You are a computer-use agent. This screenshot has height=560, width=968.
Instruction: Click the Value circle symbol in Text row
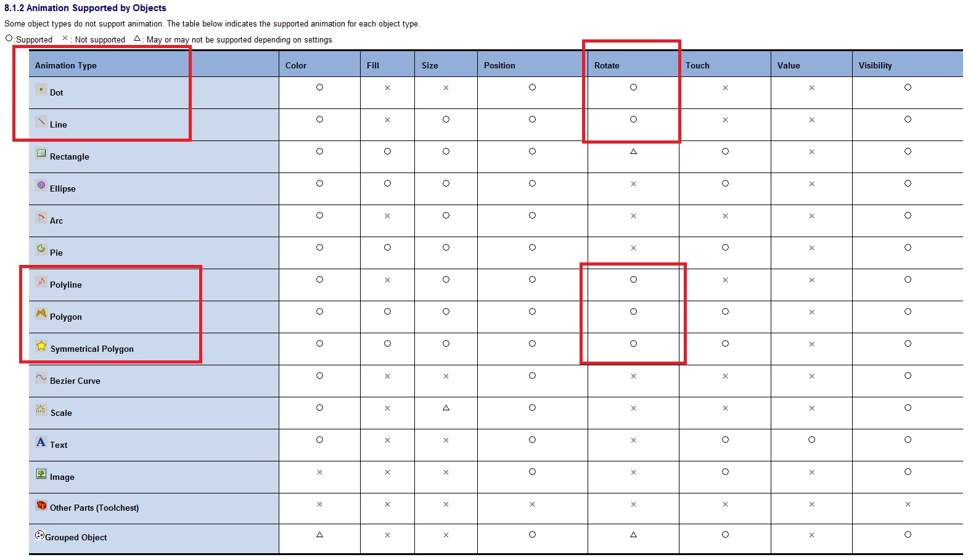point(811,440)
